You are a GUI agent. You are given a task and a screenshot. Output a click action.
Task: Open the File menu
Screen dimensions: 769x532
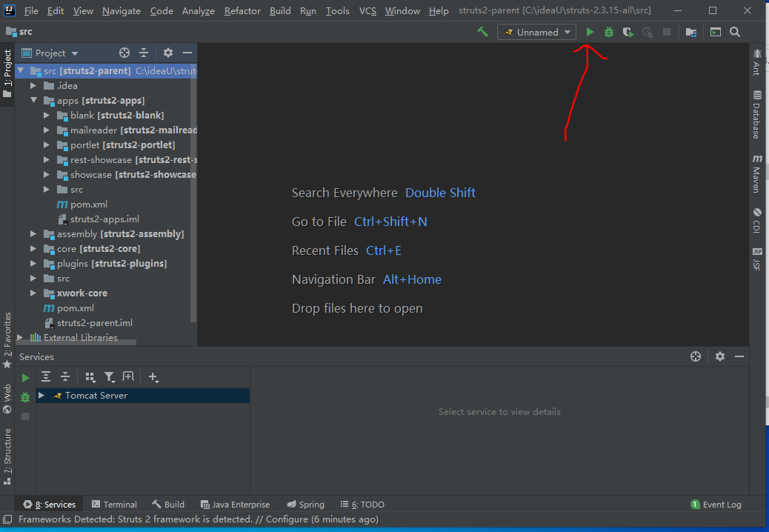tap(31, 11)
